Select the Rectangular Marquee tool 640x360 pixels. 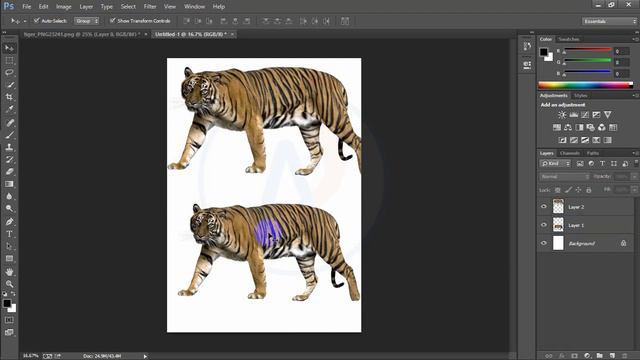tap(9, 60)
